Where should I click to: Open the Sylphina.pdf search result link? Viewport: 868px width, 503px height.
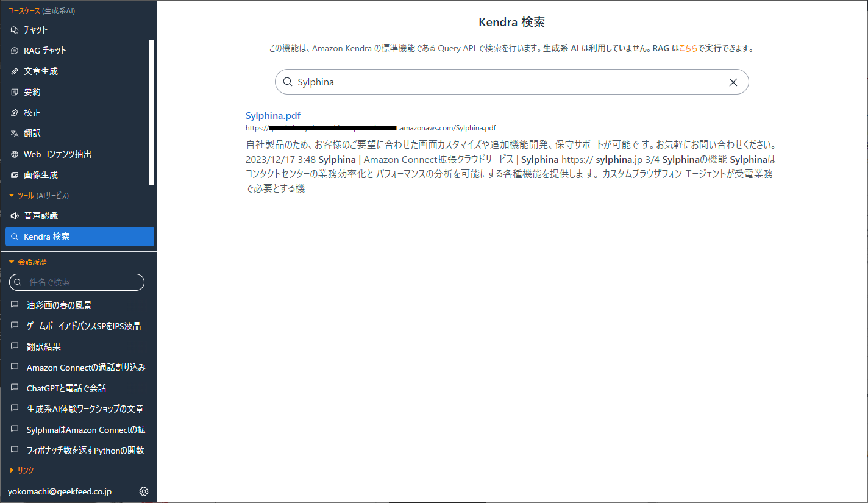point(273,115)
